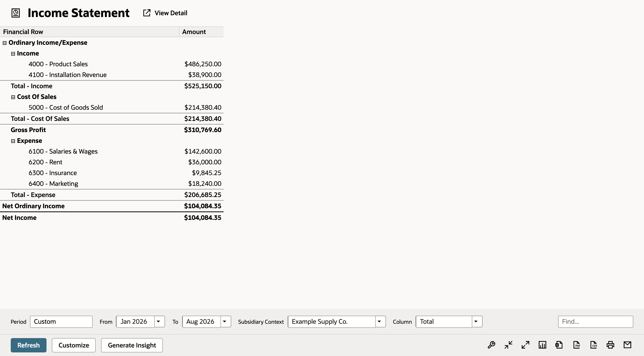Print the income statement

pos(610,345)
